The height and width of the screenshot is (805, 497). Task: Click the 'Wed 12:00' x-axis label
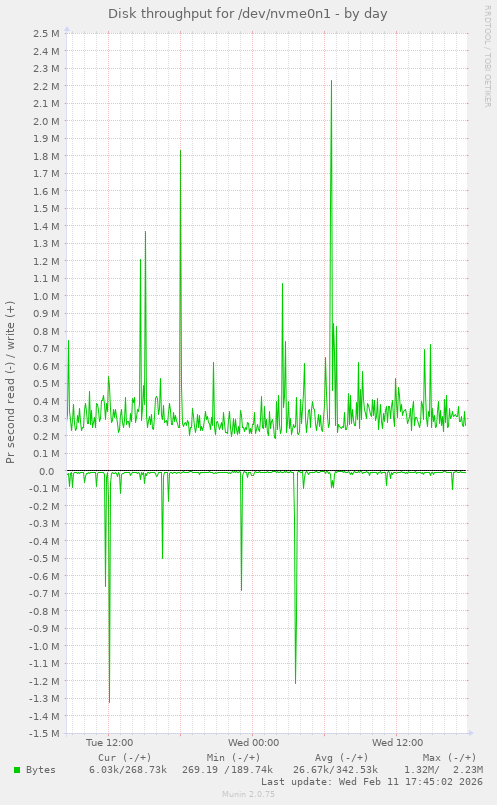[x=398, y=742]
